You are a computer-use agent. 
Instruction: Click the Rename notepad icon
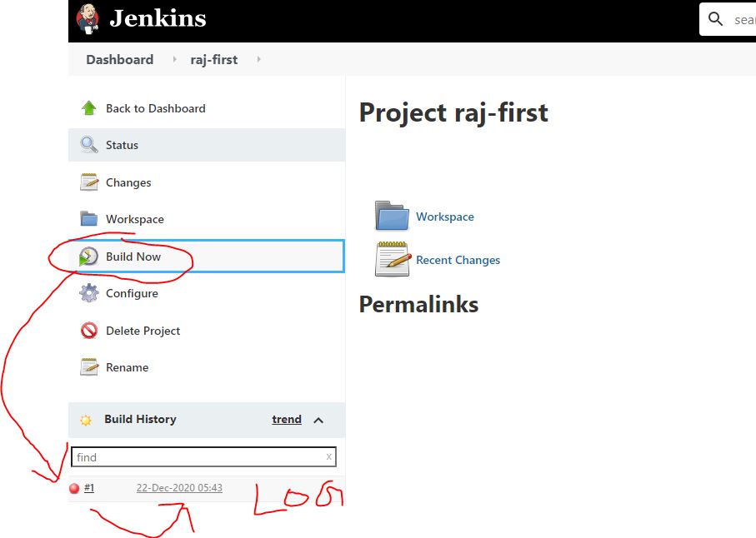[89, 367]
